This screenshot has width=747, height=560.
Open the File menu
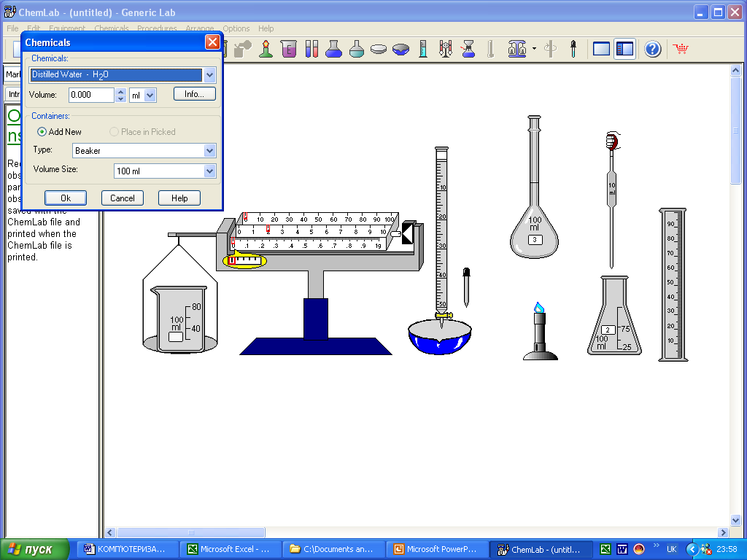tap(12, 28)
